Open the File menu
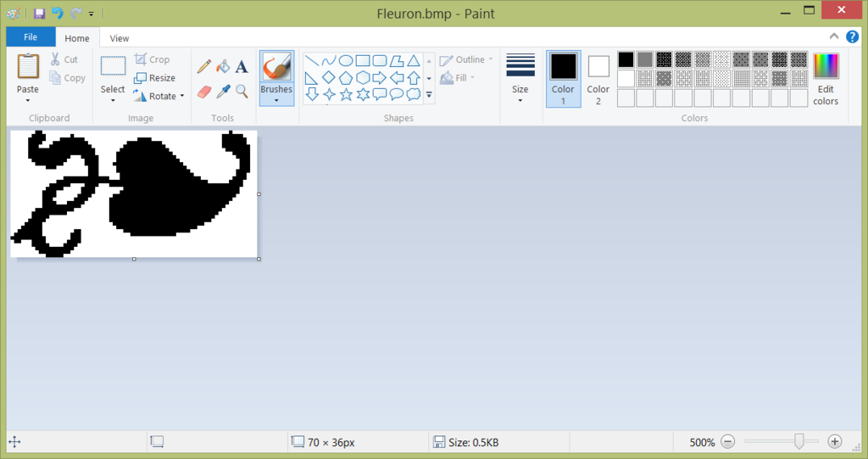The image size is (868, 459). pyautogui.click(x=31, y=37)
